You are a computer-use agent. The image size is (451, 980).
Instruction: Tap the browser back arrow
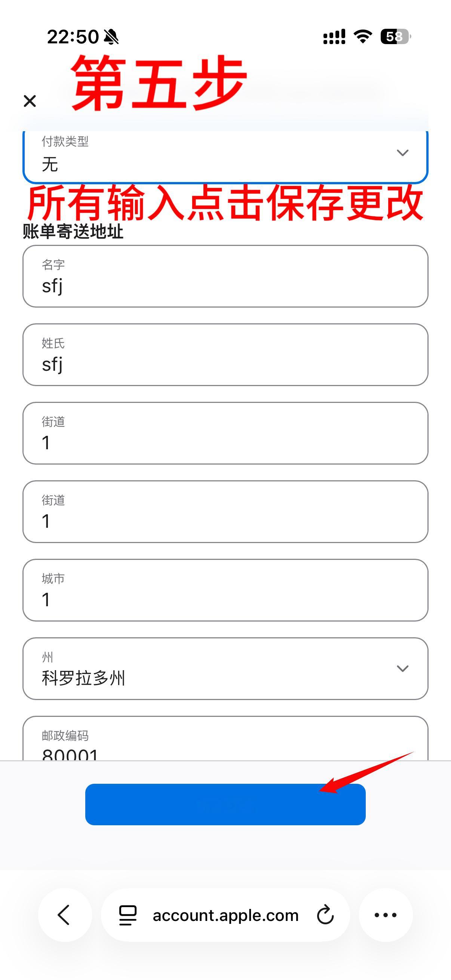(64, 915)
